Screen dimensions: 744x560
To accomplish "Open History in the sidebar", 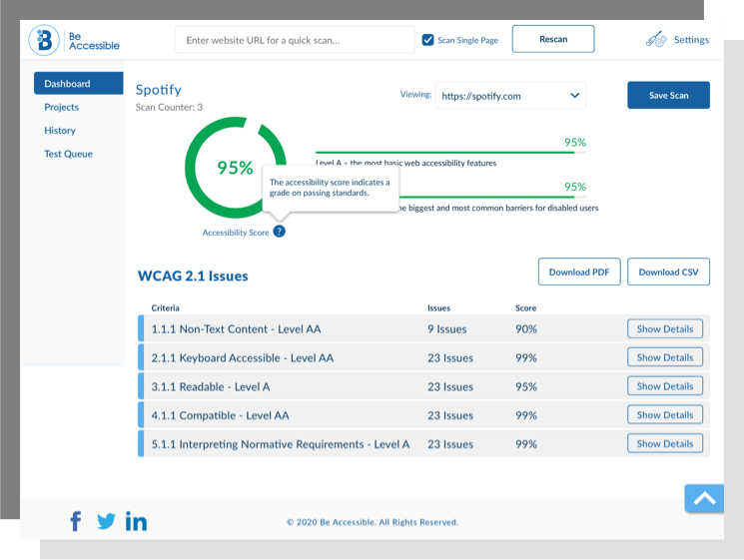I will point(60,131).
